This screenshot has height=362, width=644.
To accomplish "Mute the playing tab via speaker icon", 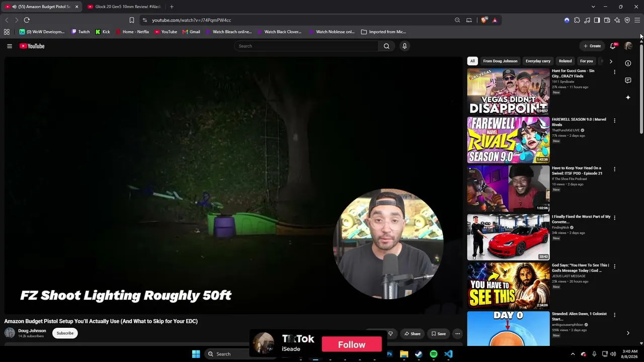I will coord(14,7).
